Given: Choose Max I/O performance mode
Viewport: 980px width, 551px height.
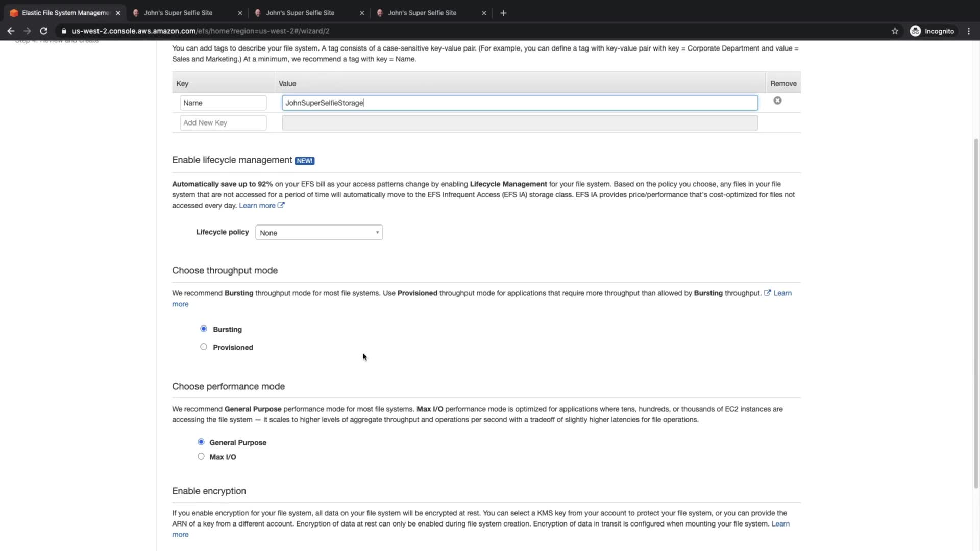Looking at the screenshot, I should 201,456.
